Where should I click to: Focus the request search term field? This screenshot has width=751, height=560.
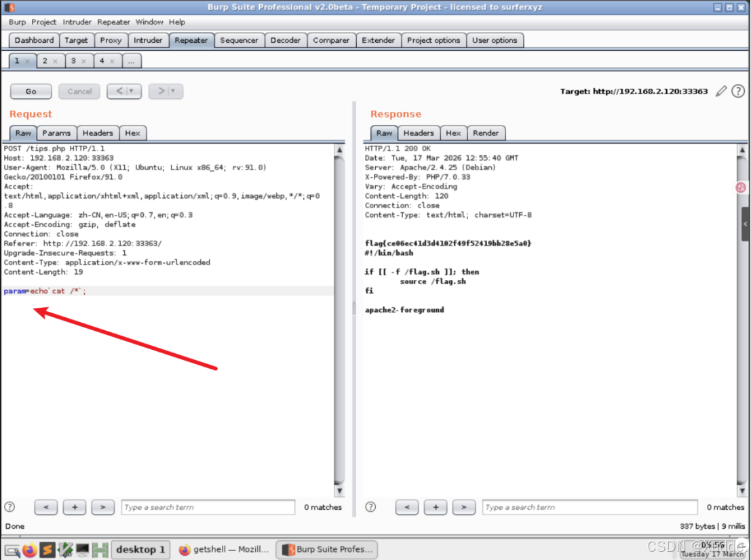[208, 507]
